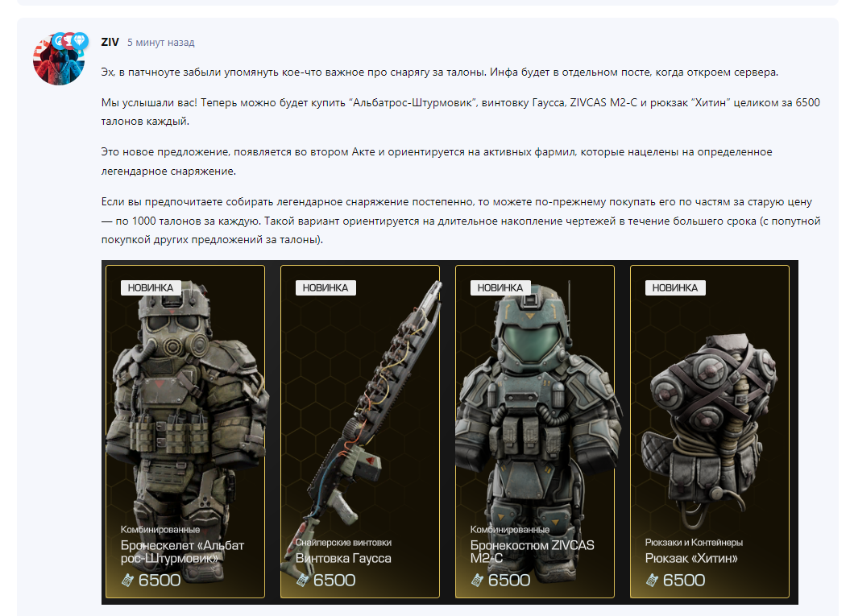
Task: Open ZIV's profile avatar picture
Action: 59,60
